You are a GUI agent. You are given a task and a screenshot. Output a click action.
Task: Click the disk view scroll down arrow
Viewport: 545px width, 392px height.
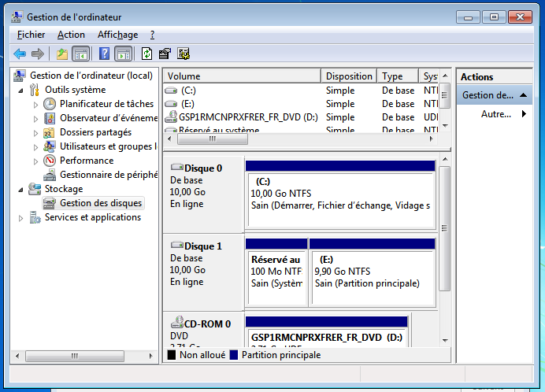point(445,341)
